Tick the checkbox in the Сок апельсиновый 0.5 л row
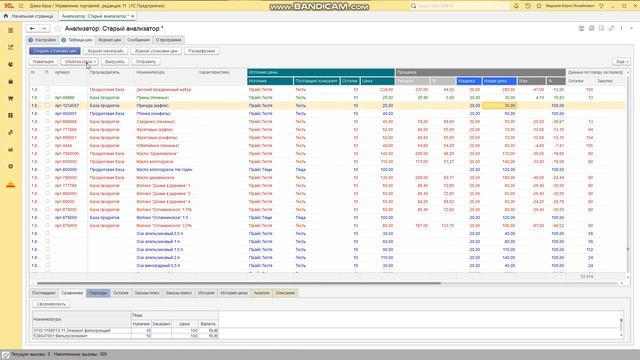This screenshot has height=360, width=640. pyautogui.click(x=47, y=233)
